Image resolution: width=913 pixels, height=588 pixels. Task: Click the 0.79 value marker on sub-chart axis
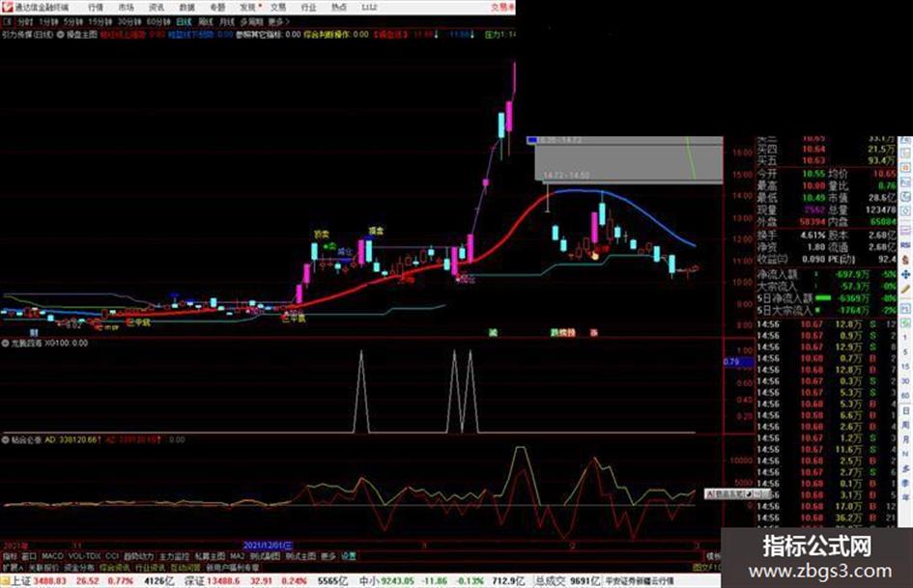pyautogui.click(x=738, y=362)
